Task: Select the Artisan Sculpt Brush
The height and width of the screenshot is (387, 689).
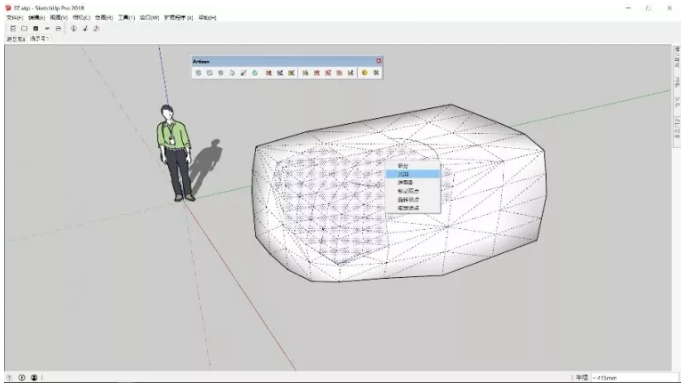Action: (269, 73)
